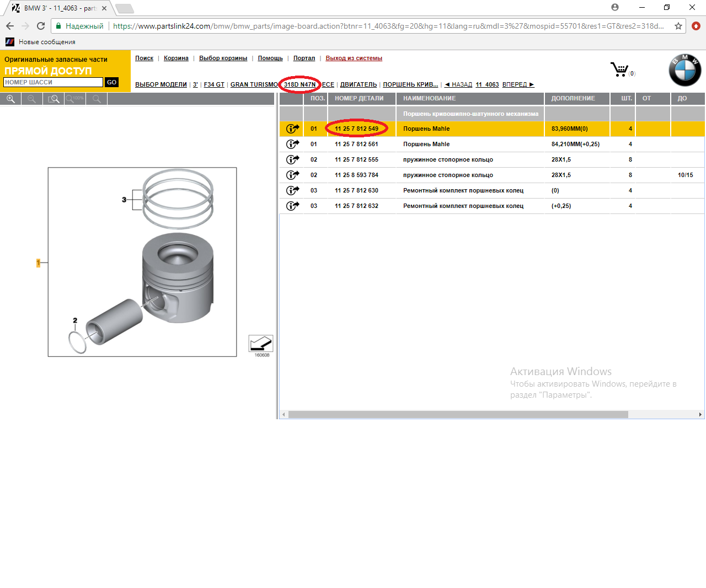Click the zoom out magnifier icon
706x588 pixels.
[32, 99]
